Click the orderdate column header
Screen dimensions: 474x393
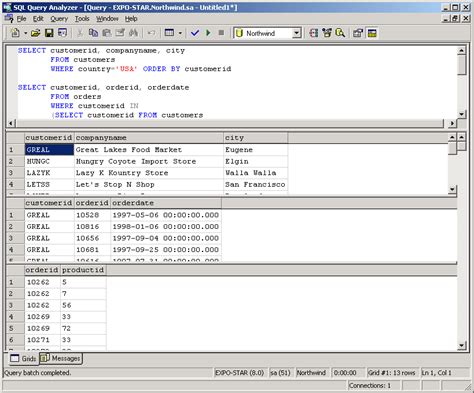(166, 203)
